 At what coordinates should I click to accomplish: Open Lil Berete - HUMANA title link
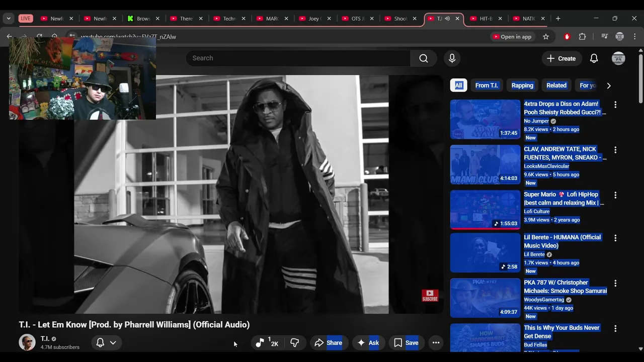coord(562,241)
